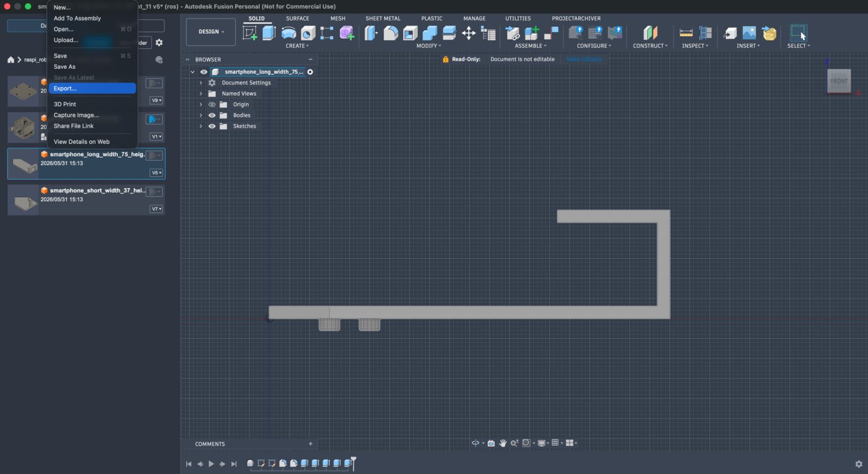Click the Pan hand icon in navigation bar
The image size is (868, 474).
(503, 443)
